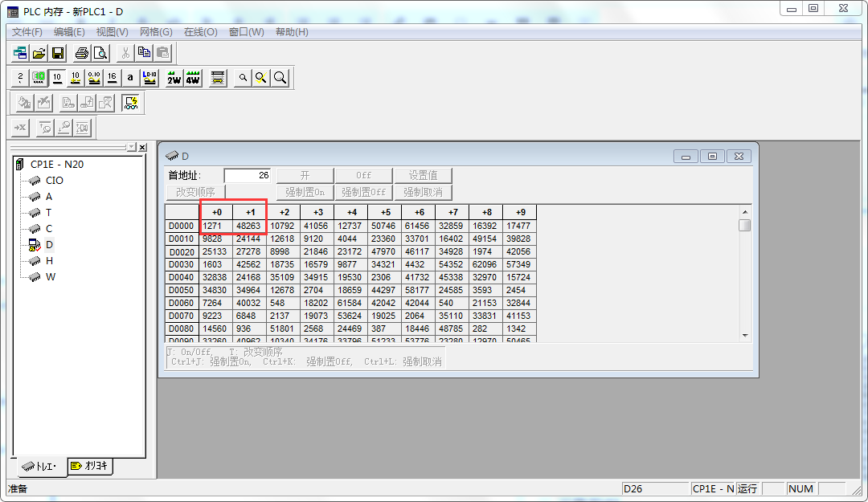Image resolution: width=868 pixels, height=502 pixels.
Task: Select the W memory area
Action: pos(51,277)
